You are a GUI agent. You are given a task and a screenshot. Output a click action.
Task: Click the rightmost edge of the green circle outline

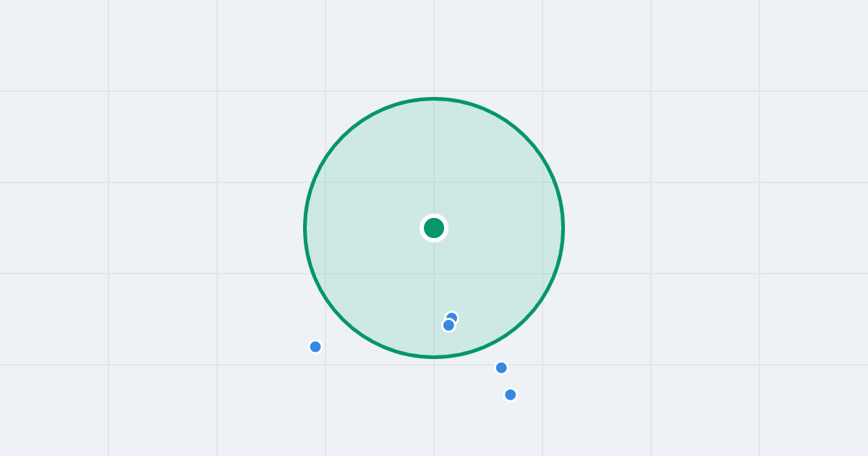coord(563,228)
